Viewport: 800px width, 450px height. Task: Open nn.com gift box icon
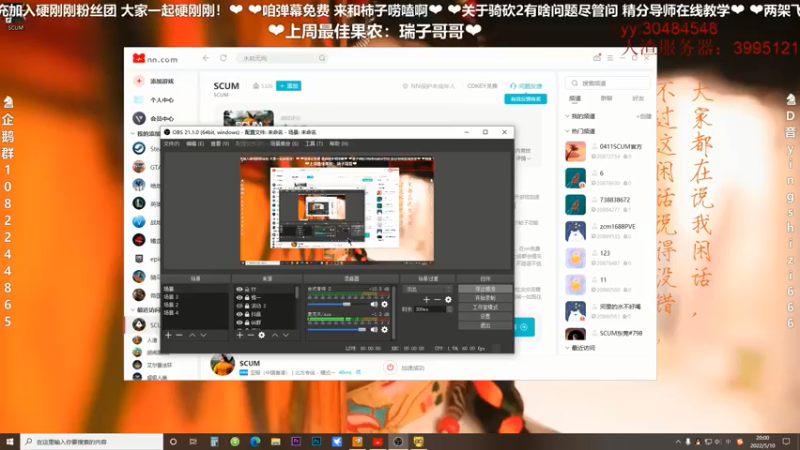tap(596, 58)
